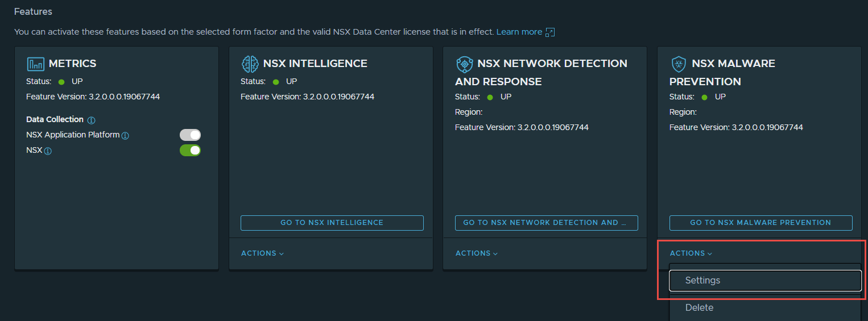Click info icon next to Data Collection
This screenshot has height=321, width=868.
click(91, 120)
